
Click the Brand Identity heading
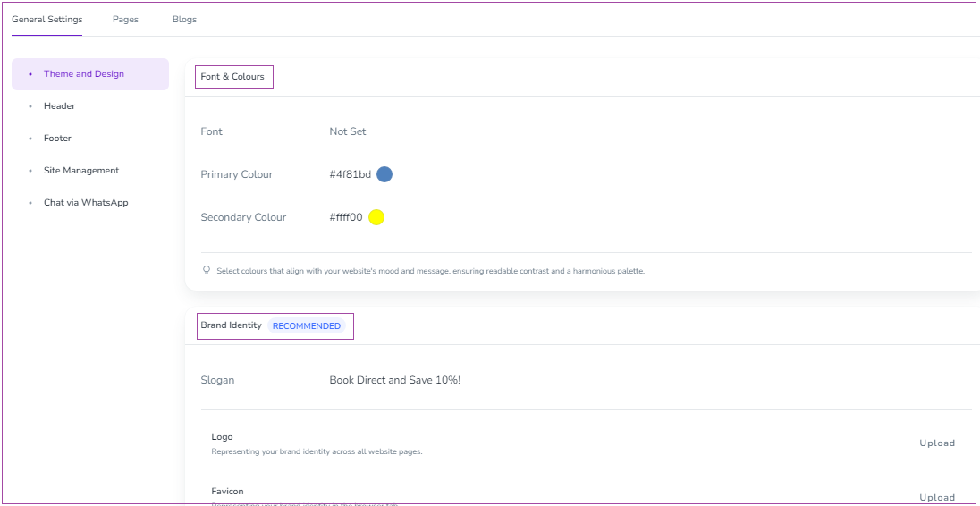231,325
